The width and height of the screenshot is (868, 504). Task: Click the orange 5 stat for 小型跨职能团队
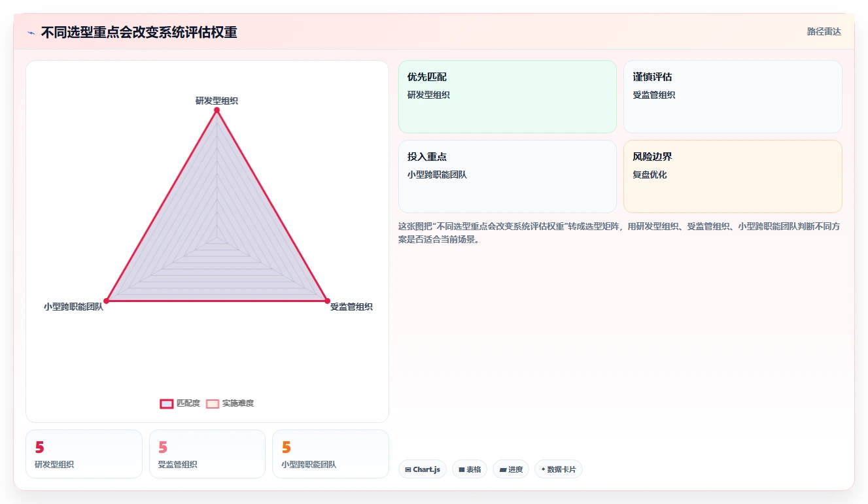pos(286,448)
